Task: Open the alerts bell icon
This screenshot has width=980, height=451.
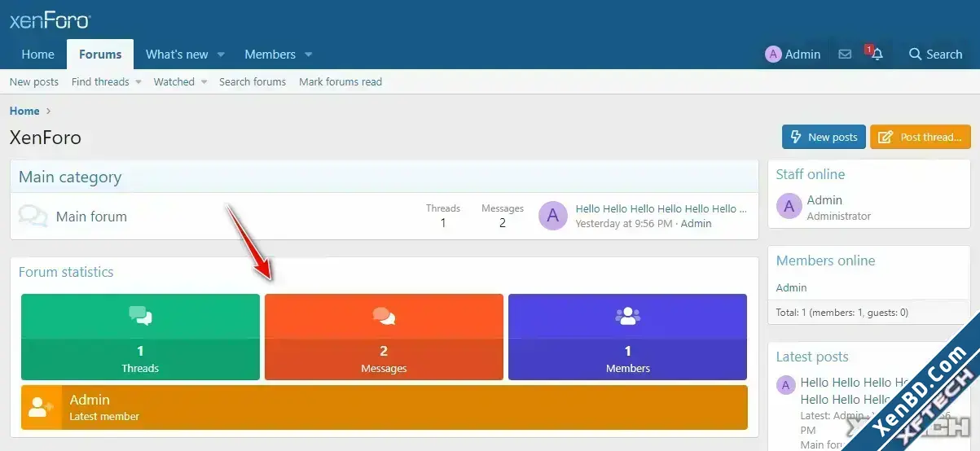Action: (x=877, y=55)
